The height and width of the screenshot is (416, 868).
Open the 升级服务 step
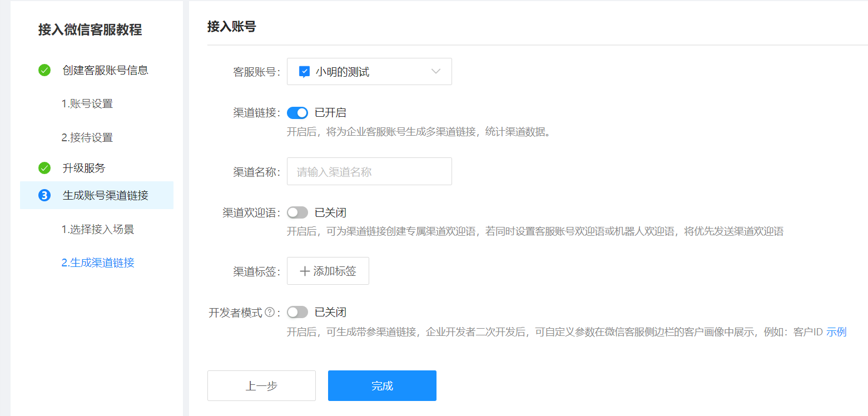click(x=84, y=168)
